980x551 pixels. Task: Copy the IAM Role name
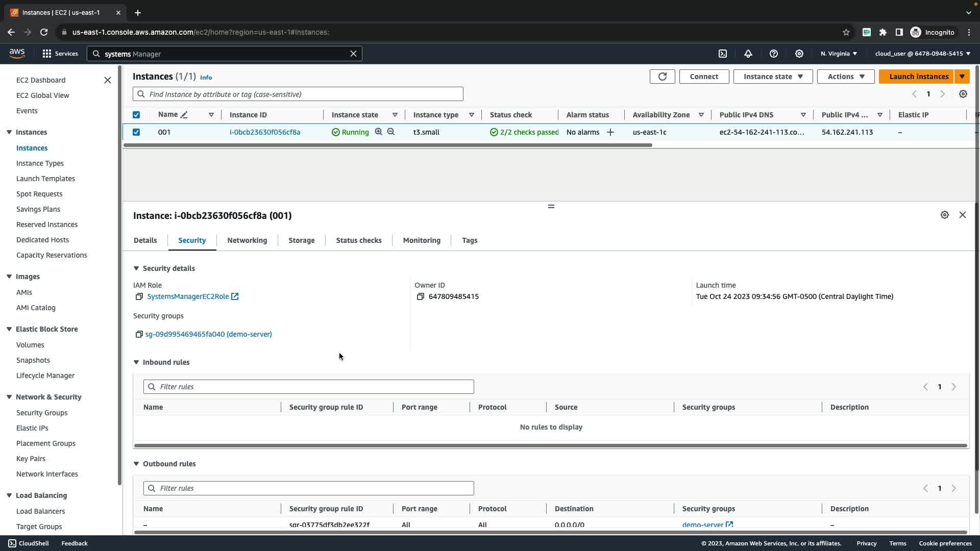click(x=139, y=296)
